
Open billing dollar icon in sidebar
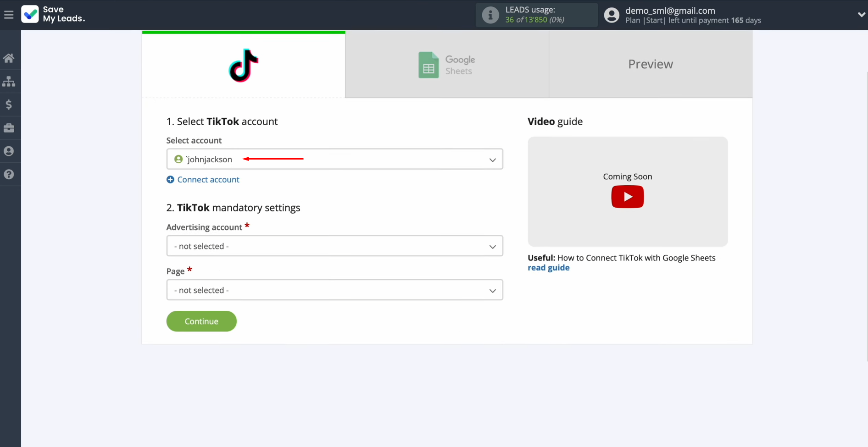pyautogui.click(x=9, y=105)
